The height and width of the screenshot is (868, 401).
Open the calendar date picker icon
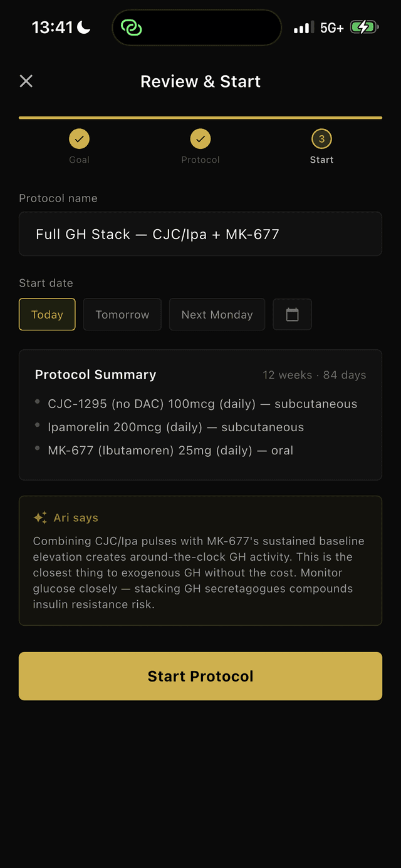coord(292,314)
